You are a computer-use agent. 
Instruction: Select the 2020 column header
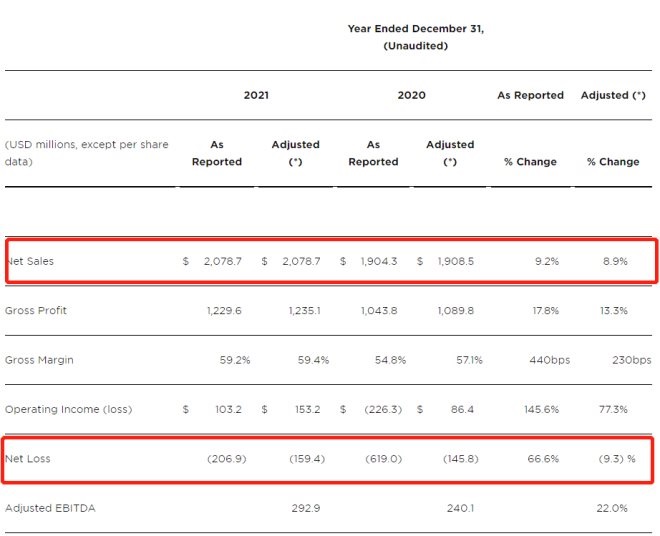[x=412, y=95]
